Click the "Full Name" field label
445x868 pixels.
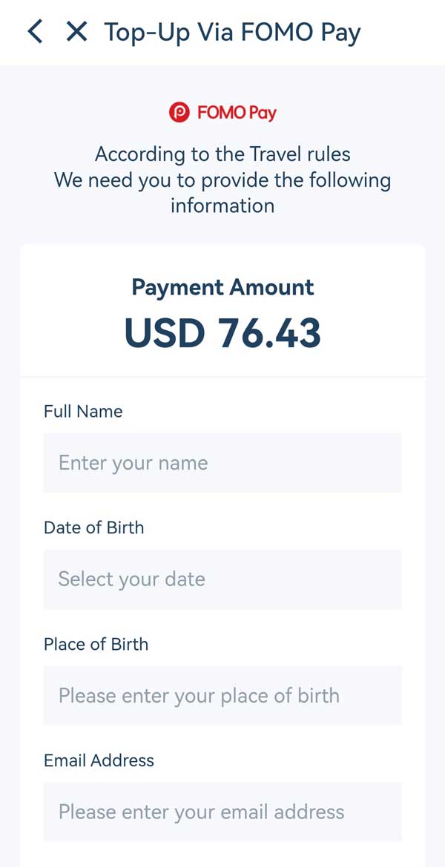(x=83, y=412)
